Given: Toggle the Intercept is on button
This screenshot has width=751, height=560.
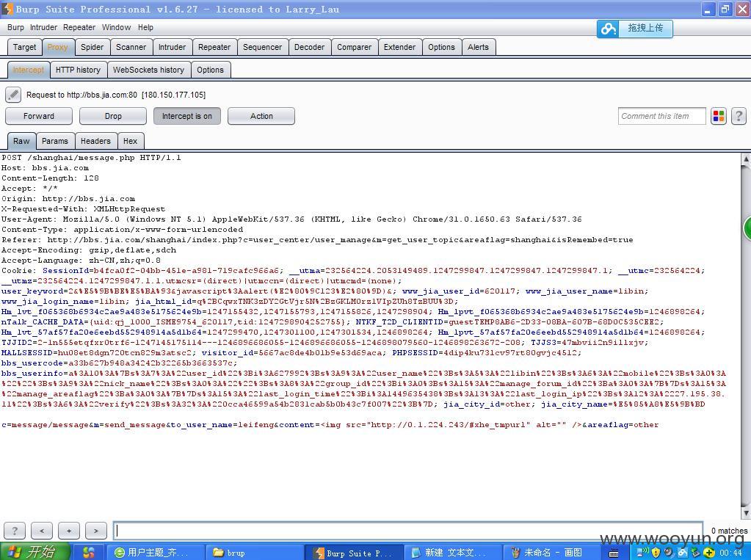Looking at the screenshot, I should point(186,116).
